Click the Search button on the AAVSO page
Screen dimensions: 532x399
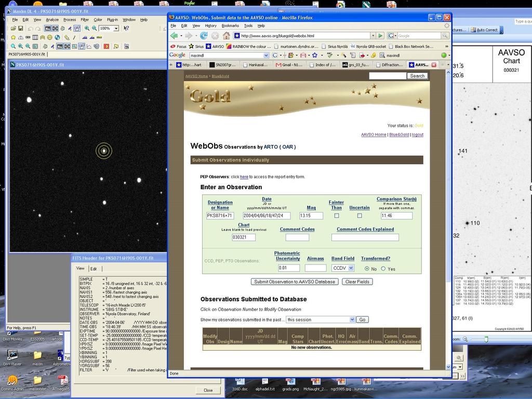(x=417, y=76)
